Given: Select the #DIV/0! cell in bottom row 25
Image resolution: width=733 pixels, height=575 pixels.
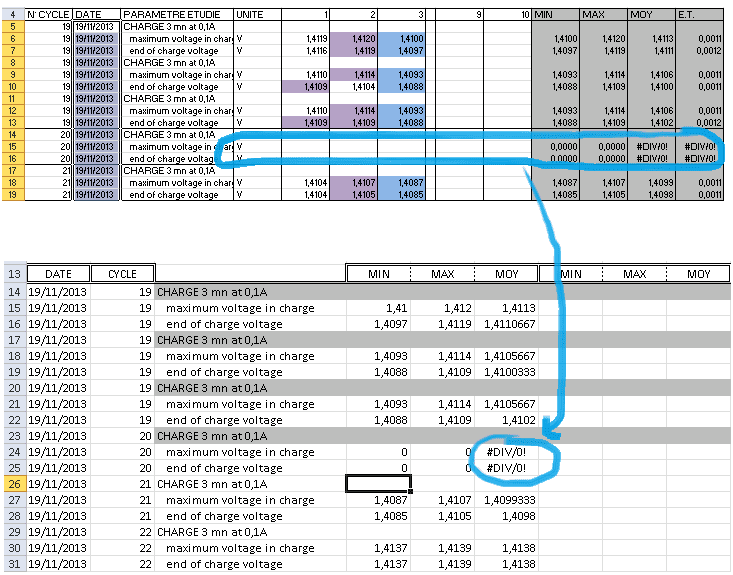Looking at the screenshot, I should tap(505, 468).
